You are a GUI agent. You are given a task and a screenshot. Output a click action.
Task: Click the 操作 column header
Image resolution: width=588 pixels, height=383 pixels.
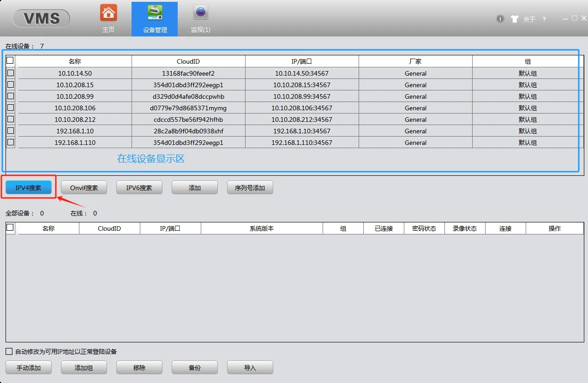(x=554, y=228)
